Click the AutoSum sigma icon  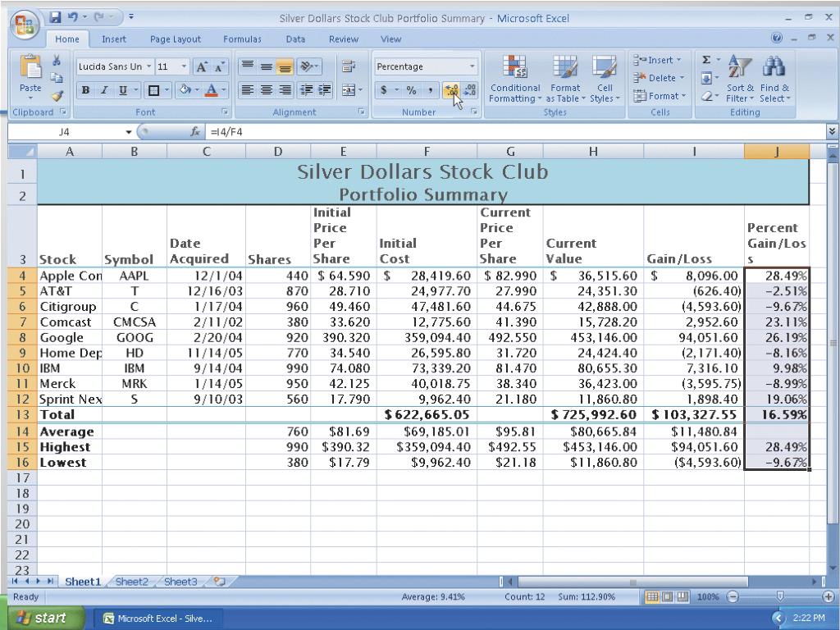706,60
